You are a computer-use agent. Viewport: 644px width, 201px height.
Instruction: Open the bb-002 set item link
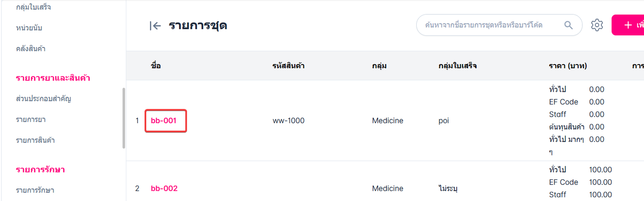[x=164, y=188]
